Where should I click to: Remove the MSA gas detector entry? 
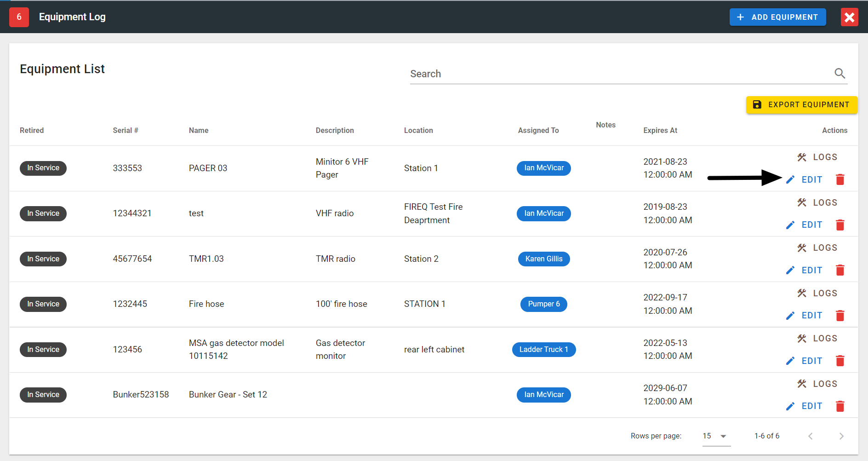[x=840, y=361]
